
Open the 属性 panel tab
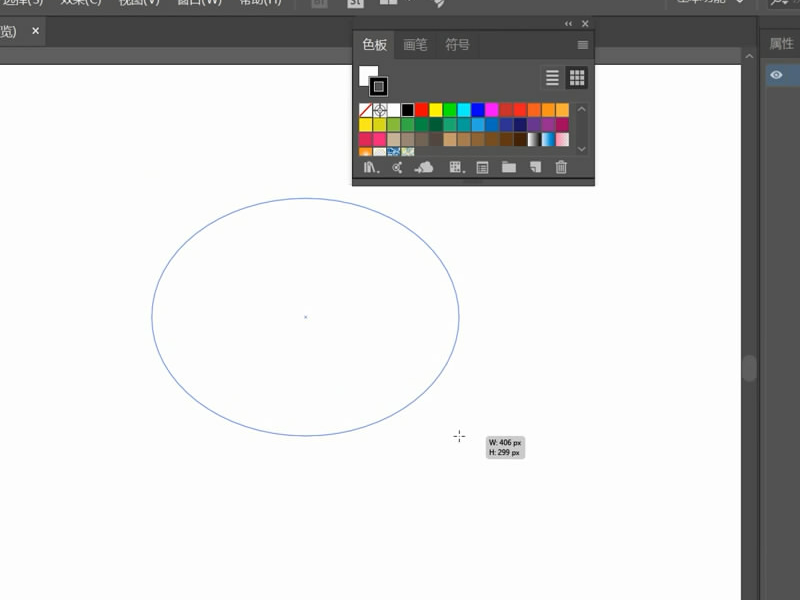tap(782, 44)
